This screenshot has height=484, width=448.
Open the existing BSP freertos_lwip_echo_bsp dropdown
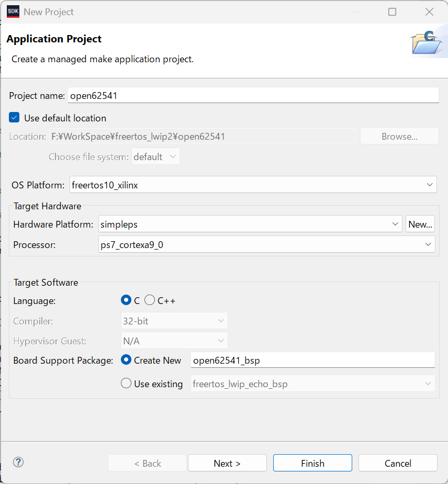pos(312,384)
